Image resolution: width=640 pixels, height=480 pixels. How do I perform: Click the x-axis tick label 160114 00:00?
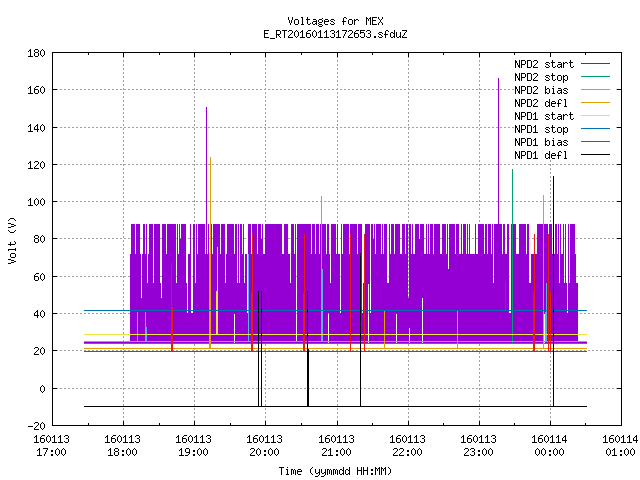pyautogui.click(x=549, y=446)
